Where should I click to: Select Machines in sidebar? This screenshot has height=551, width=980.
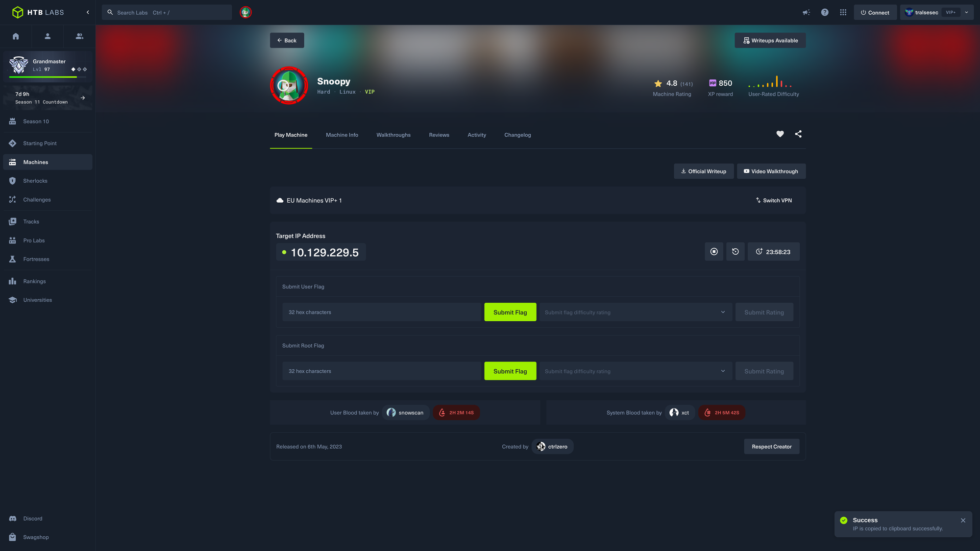click(48, 162)
